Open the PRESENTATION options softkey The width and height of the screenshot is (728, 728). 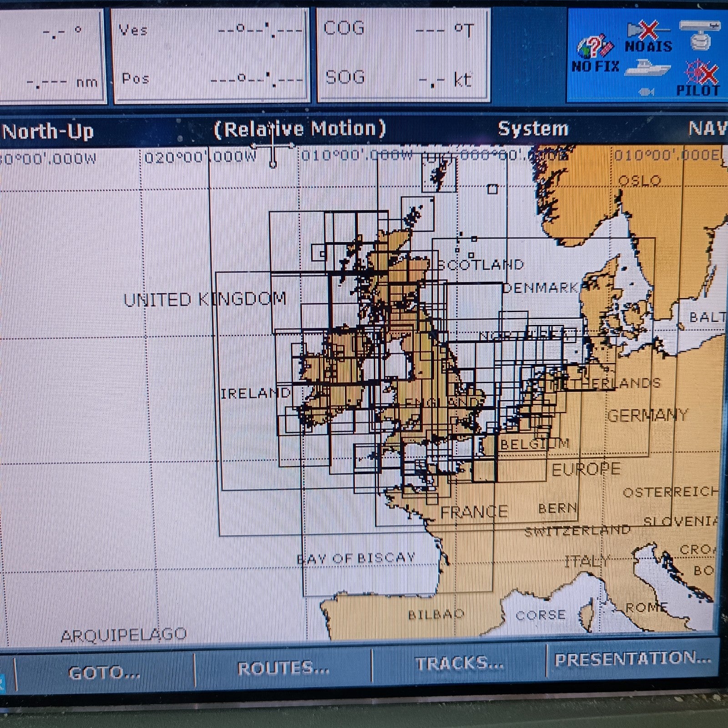coord(632,659)
